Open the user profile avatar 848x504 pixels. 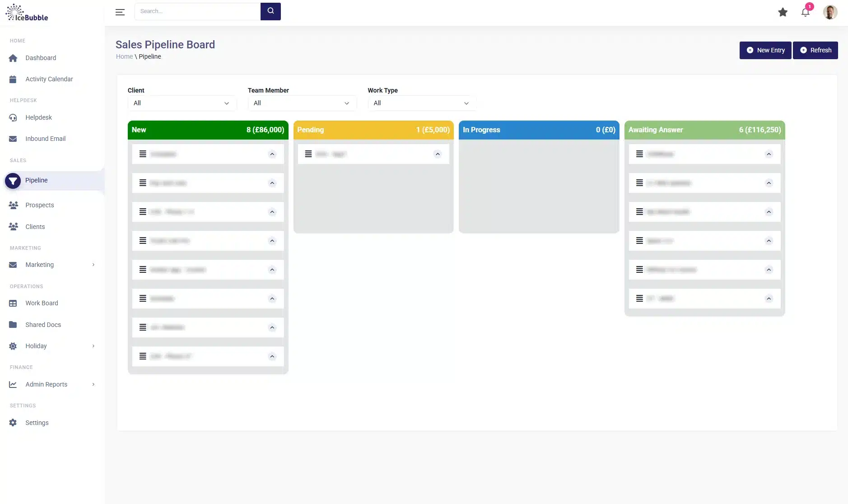coord(830,12)
